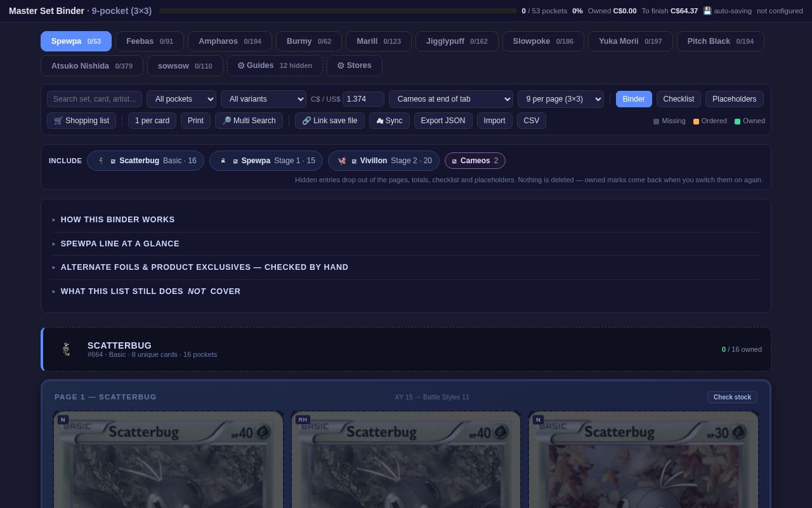Select the Spewpa binder tab
The height and width of the screenshot is (508, 812).
pos(76,41)
